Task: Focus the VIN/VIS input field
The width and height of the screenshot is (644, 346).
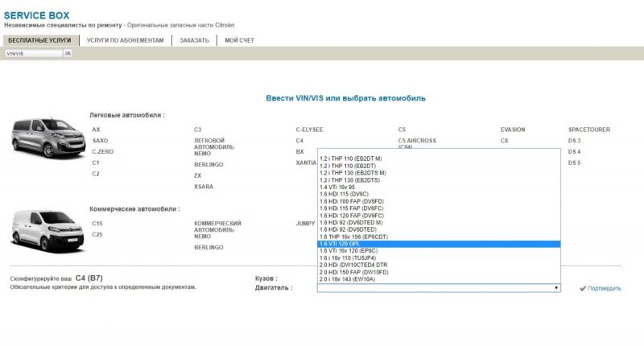Action: coord(33,54)
